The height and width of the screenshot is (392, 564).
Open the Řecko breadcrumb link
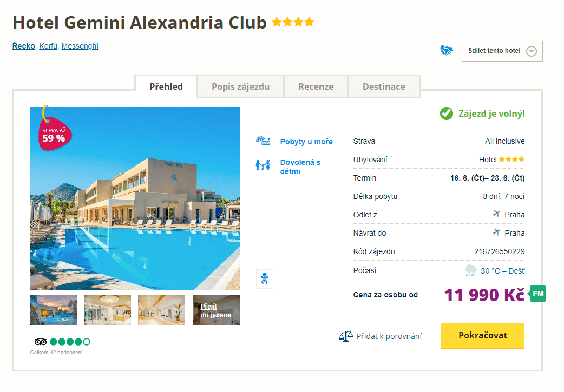point(24,46)
